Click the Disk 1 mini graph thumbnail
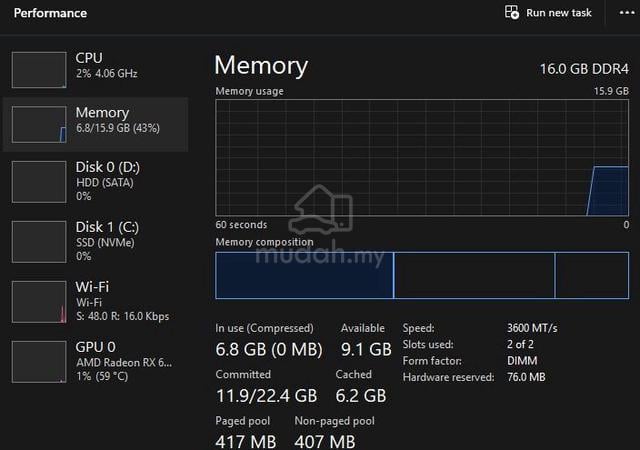Screen dimensions: 640x450 39,242
